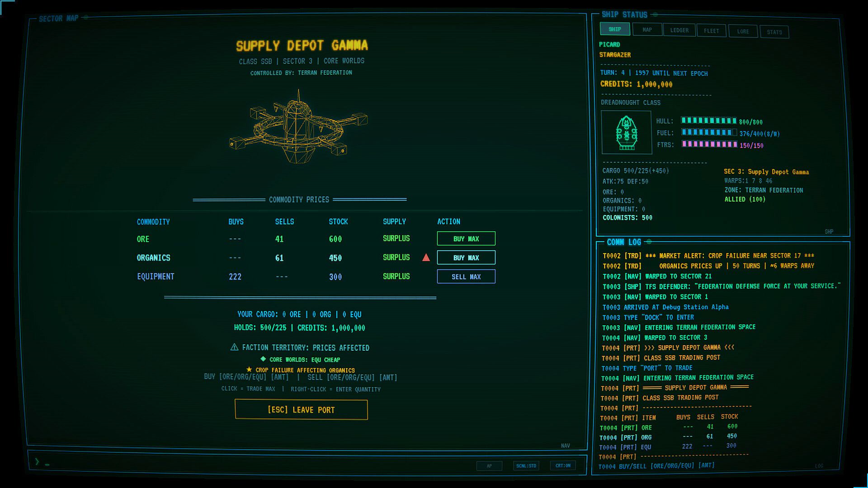Toggle the CRT:ON effect button
The width and height of the screenshot is (868, 488).
(x=563, y=465)
